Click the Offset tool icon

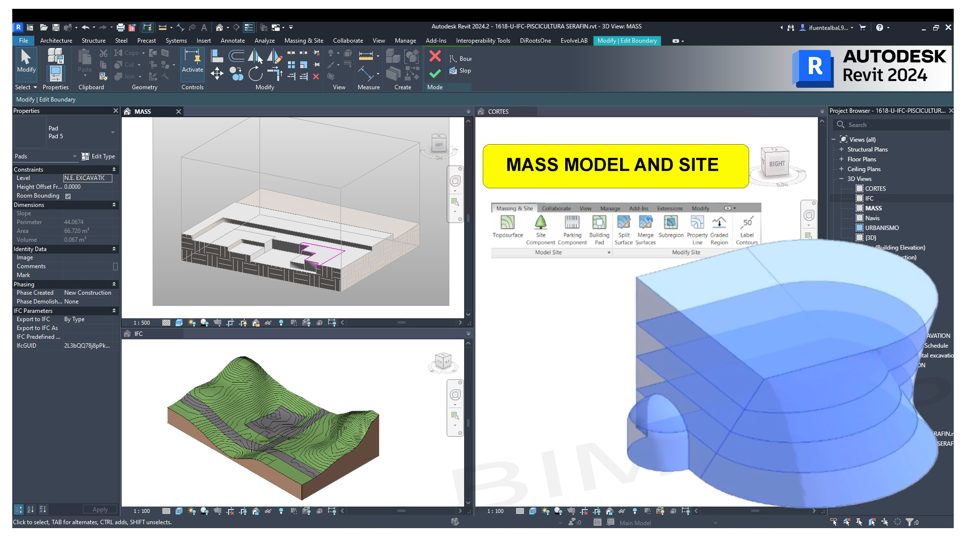pos(236,56)
